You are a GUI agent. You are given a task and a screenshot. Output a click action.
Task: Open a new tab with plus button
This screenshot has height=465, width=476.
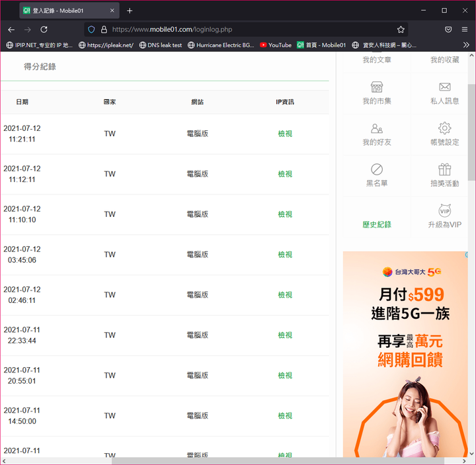pos(130,11)
